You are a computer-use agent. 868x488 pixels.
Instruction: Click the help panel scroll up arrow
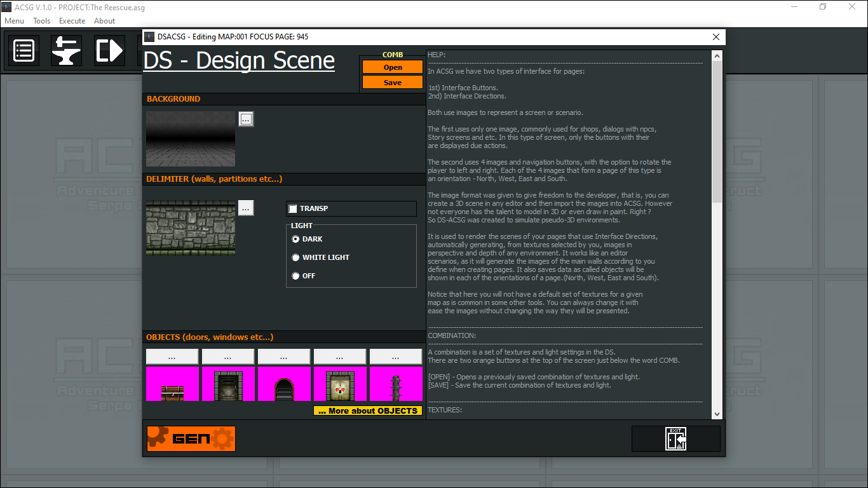717,56
